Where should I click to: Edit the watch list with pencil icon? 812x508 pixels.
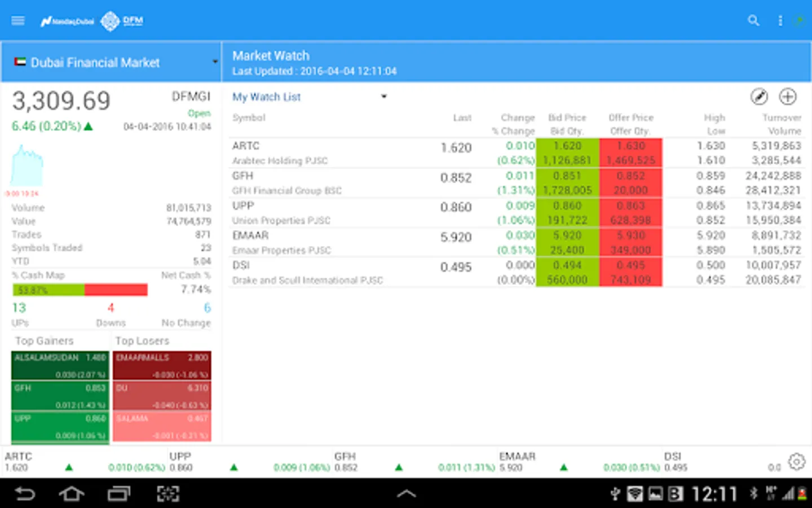[759, 97]
